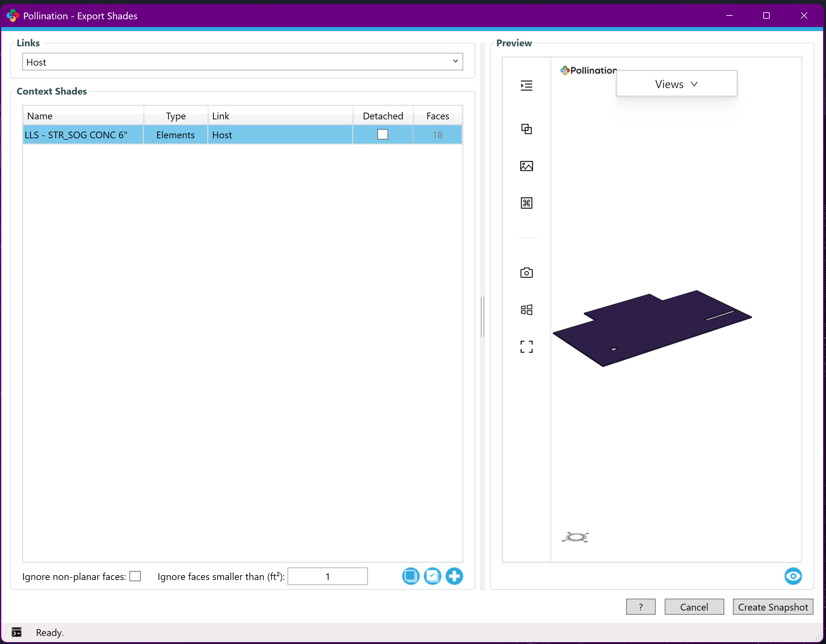
Task: Click the Name column header
Action: point(83,116)
